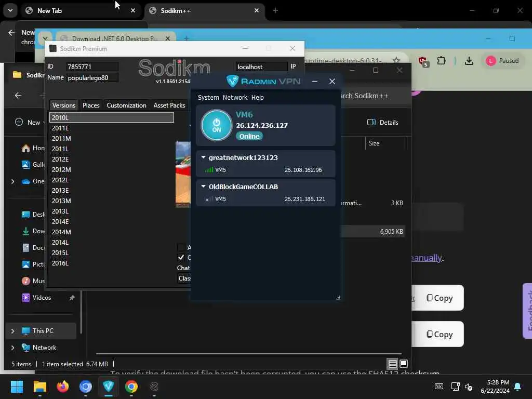Open the Customization tab in Sodikm
This screenshot has width=532, height=399.
point(126,105)
